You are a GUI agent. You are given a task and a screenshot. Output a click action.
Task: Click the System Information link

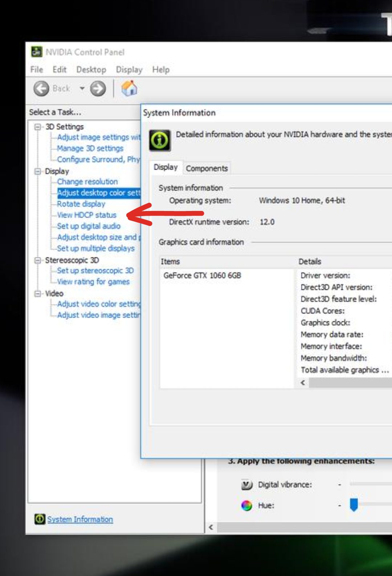tap(80, 520)
